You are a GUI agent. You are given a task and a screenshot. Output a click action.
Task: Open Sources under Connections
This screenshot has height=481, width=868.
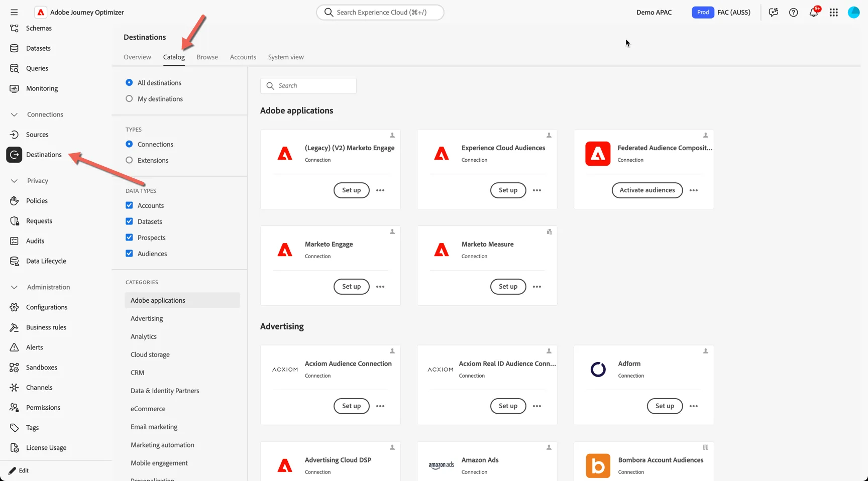tap(37, 135)
